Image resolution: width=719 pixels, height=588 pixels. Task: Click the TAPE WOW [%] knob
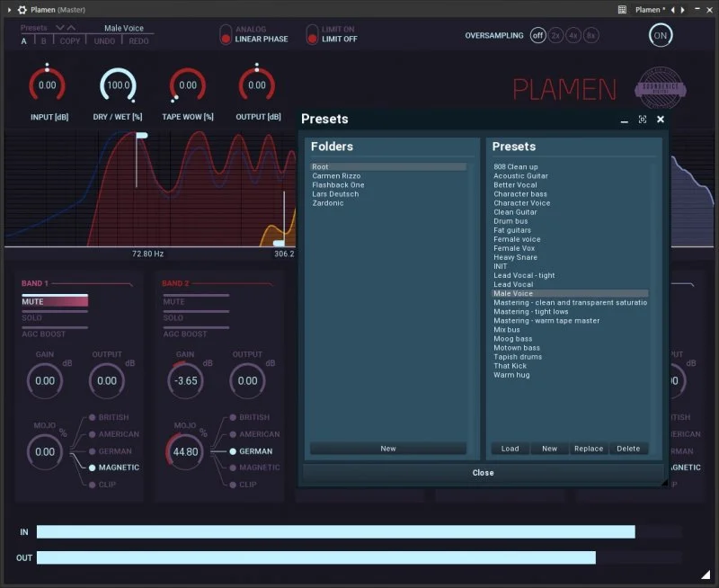(188, 85)
